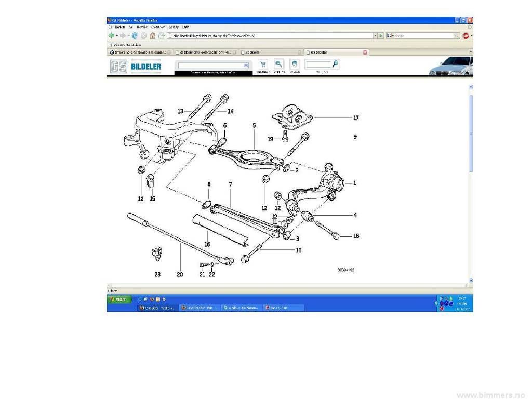Click the Adblock red icon in the toolbar
The image size is (532, 399).
(466, 36)
